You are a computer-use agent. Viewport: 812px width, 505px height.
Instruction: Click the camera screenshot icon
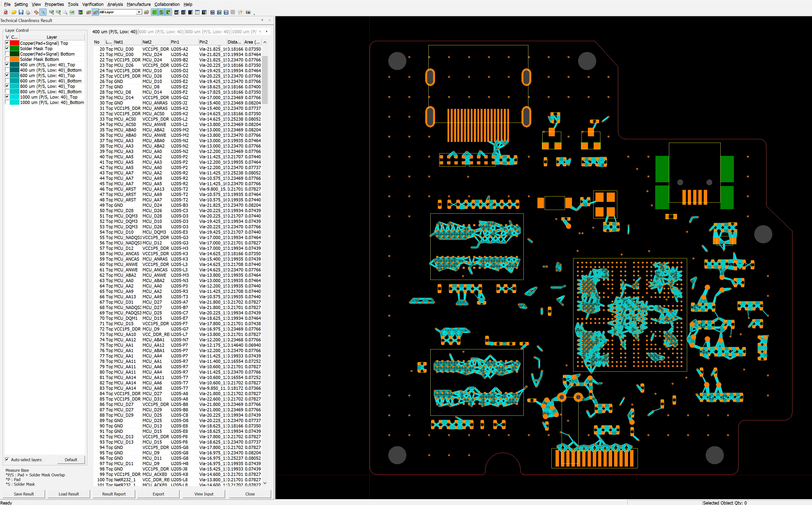pyautogui.click(x=248, y=12)
